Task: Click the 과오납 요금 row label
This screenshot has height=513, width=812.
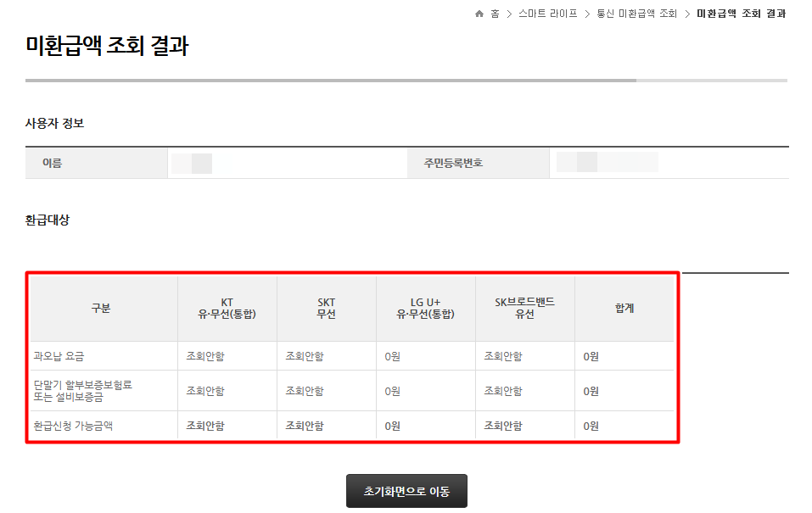Action: coord(59,356)
